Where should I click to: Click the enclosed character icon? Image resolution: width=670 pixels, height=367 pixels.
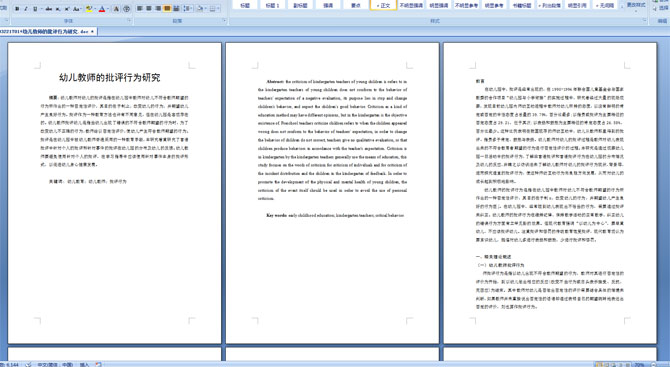point(126,9)
